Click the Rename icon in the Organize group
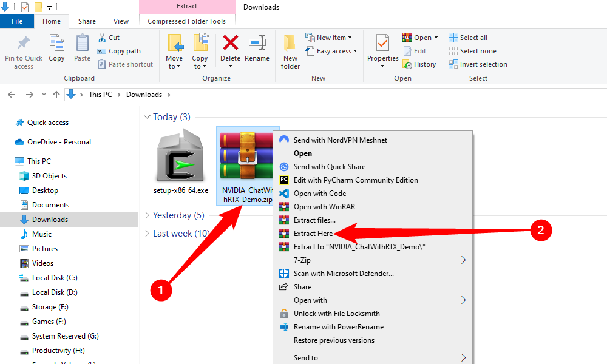Screen dimensions: 607x364 click(x=257, y=44)
